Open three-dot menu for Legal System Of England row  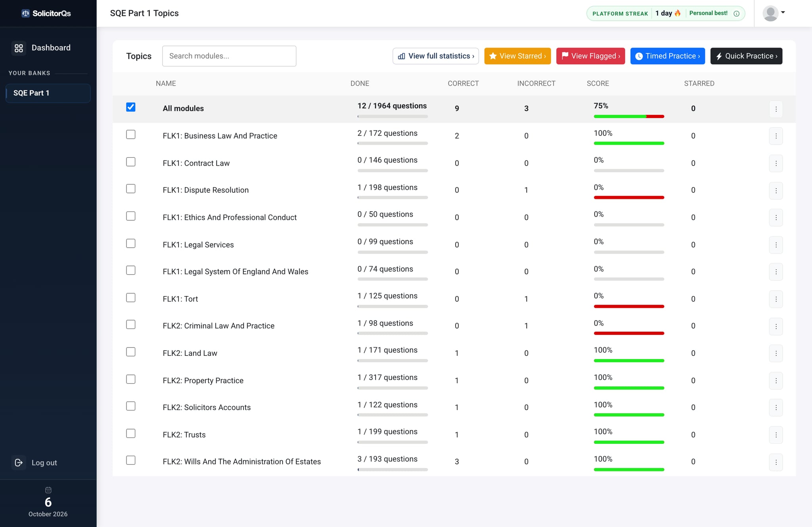pyautogui.click(x=776, y=272)
